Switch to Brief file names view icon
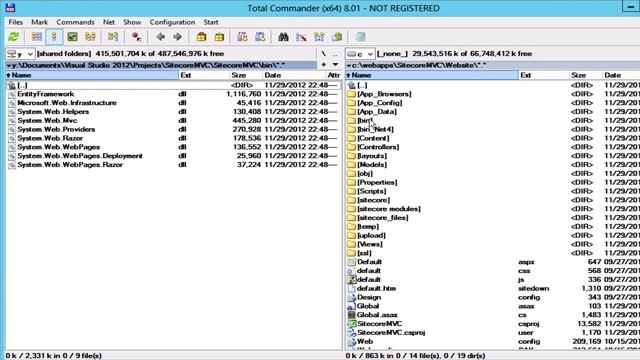This screenshot has width=640, height=360. 37,37
